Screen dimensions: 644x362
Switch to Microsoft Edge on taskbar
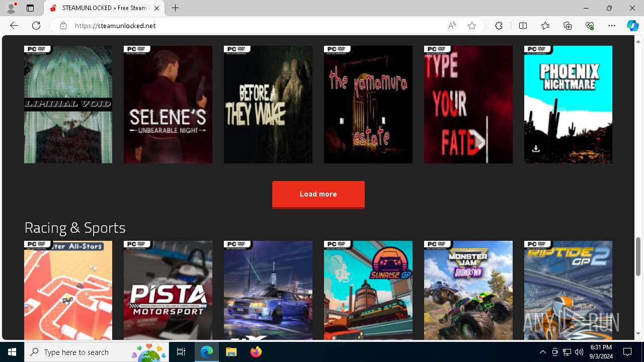pyautogui.click(x=207, y=352)
